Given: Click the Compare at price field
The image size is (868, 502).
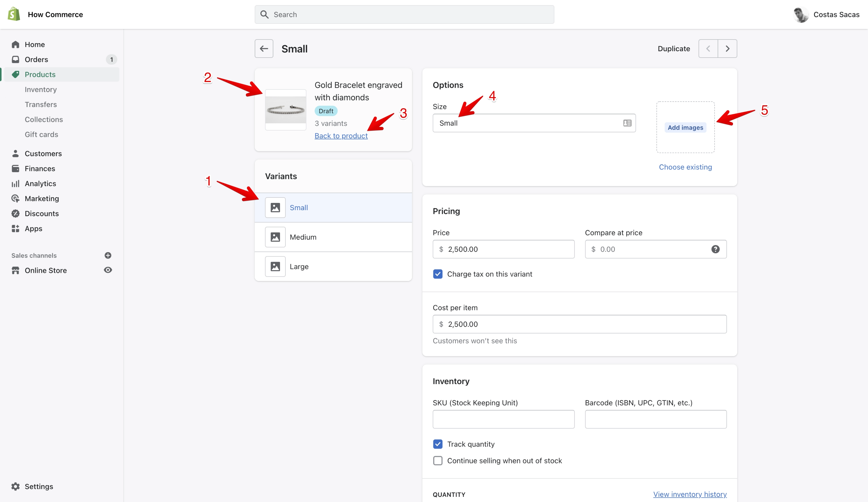Looking at the screenshot, I should pos(656,249).
